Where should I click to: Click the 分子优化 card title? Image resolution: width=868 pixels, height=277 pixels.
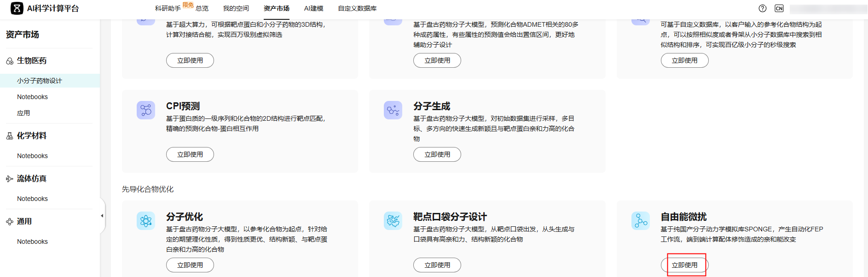coord(185,217)
